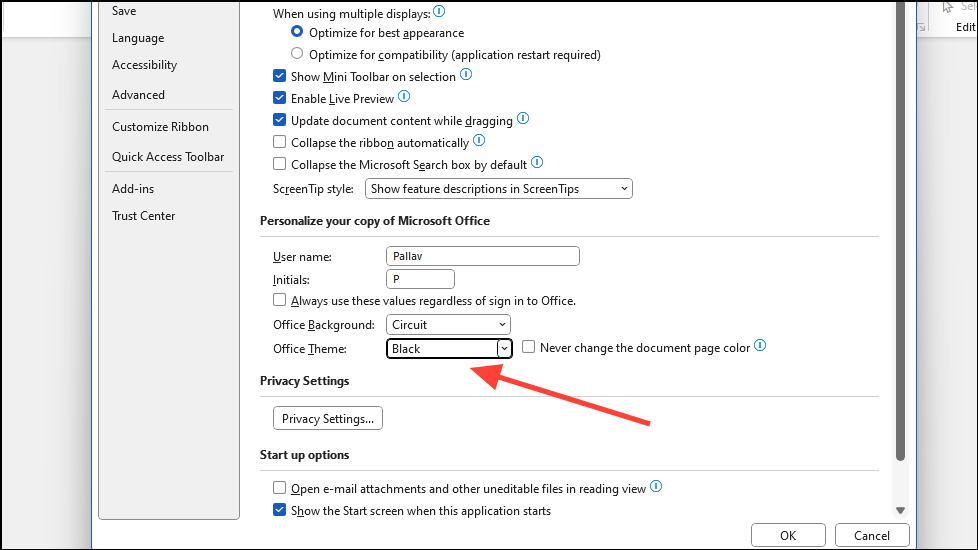Screen dimensions: 978x550
Task: Expand the Office Background dropdown
Action: pyautogui.click(x=448, y=325)
